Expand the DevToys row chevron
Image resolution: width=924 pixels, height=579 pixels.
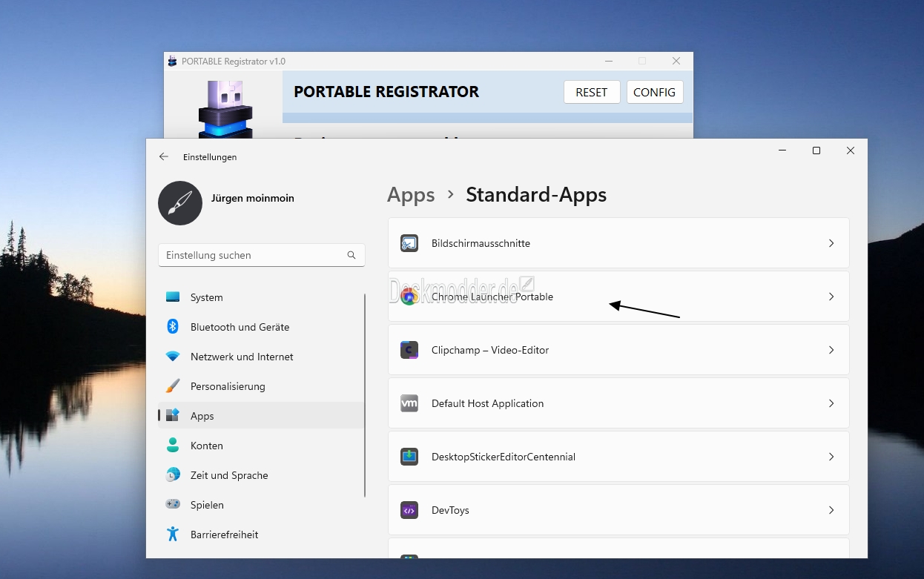pos(831,510)
